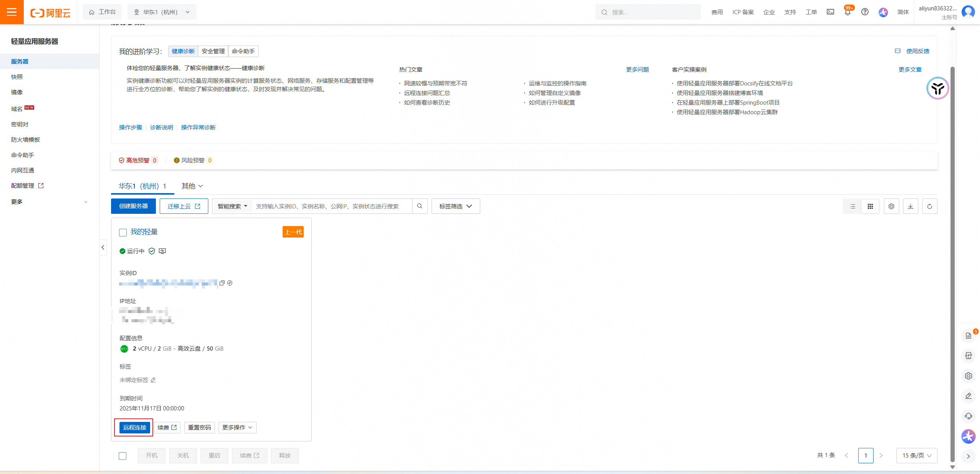The image size is (980, 474).
Task: Select the 命令助手 learning tab
Action: (x=243, y=51)
